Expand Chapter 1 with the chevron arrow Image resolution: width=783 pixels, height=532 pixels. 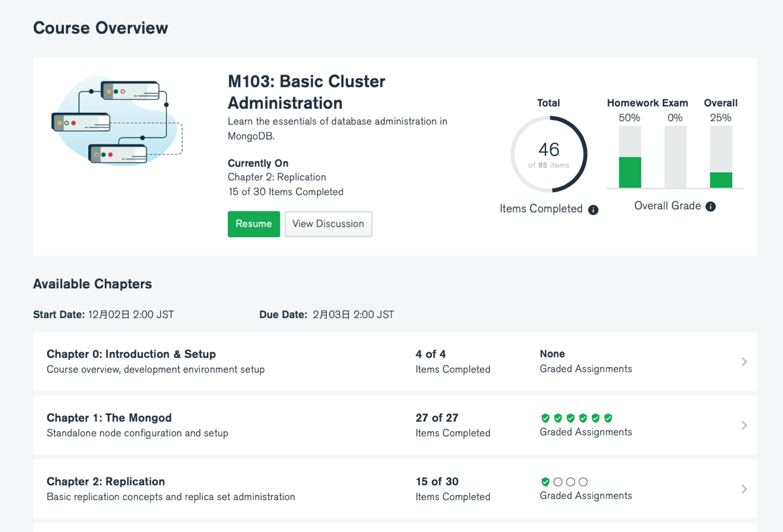pyautogui.click(x=745, y=425)
